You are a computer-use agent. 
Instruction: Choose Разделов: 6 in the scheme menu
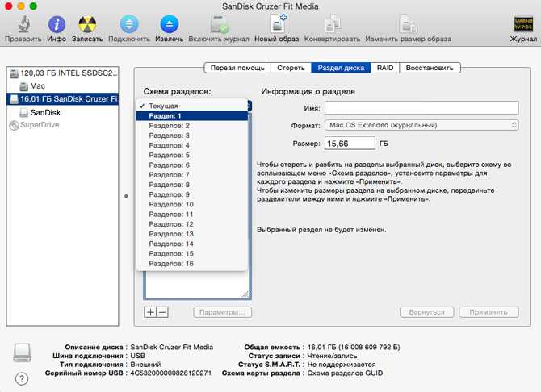coord(192,165)
